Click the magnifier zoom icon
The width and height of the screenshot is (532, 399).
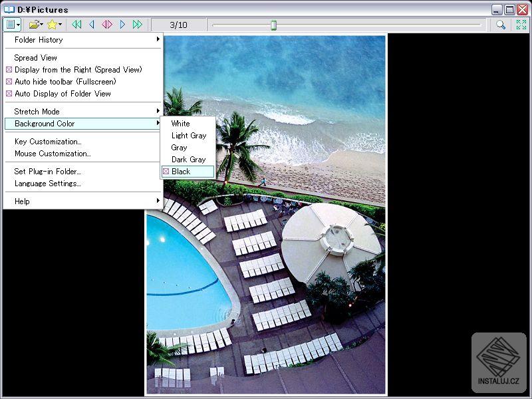point(501,25)
